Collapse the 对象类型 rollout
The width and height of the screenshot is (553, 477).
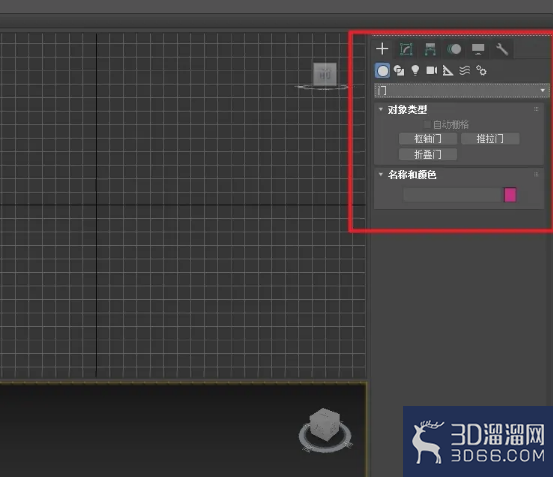[x=381, y=109]
